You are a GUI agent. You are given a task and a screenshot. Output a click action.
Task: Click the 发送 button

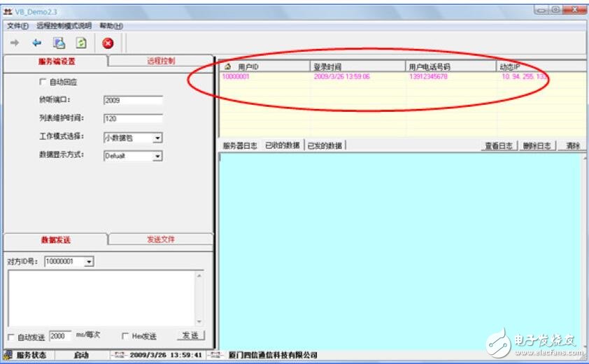point(191,335)
